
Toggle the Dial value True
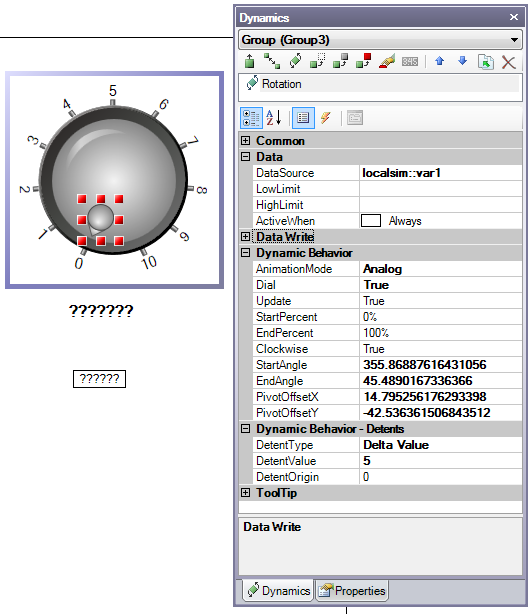[x=440, y=285]
